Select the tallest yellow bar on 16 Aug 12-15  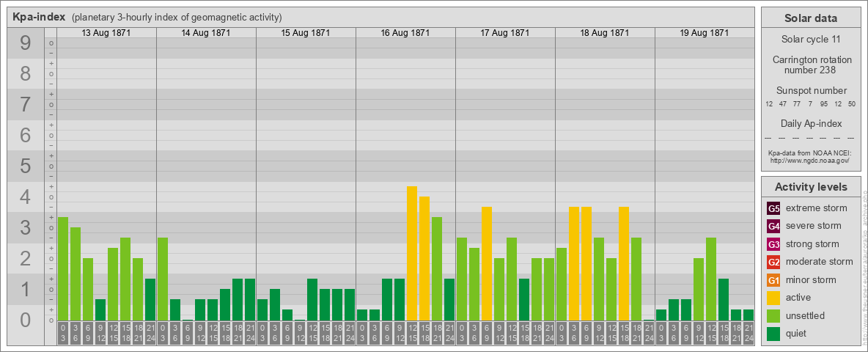point(412,253)
